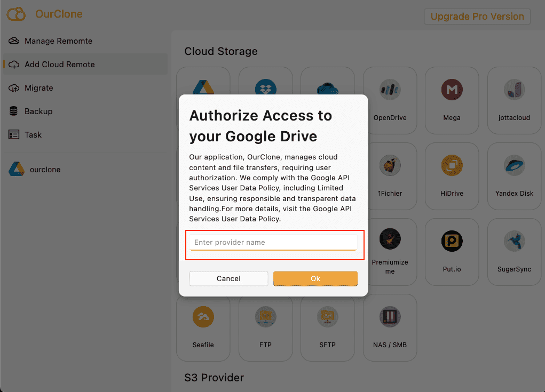Open the Task list in sidebar

tap(33, 135)
